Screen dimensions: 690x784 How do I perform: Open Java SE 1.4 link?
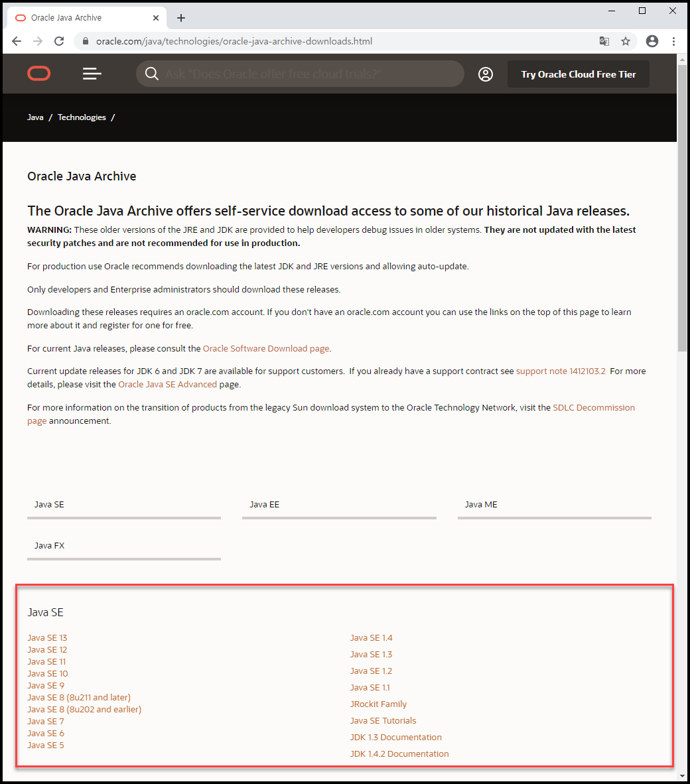pos(371,637)
